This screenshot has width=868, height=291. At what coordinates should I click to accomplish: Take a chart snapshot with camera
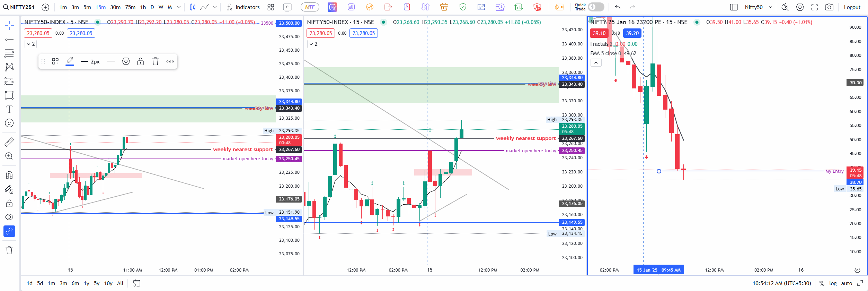click(829, 7)
